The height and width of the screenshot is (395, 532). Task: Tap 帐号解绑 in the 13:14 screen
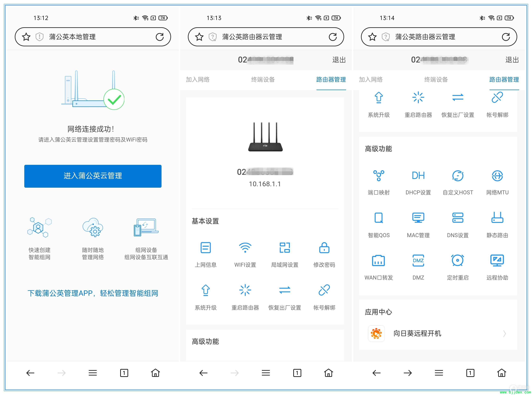[x=497, y=105]
